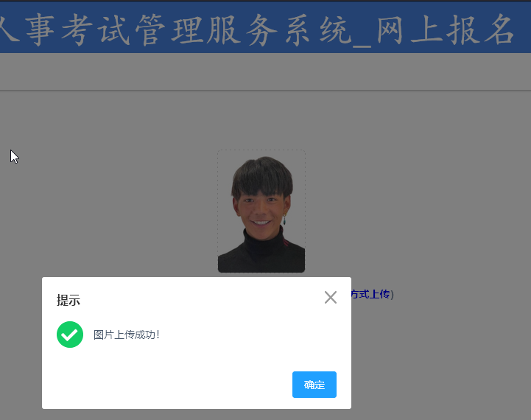Click the dimmed area below the dialog

[265, 415]
